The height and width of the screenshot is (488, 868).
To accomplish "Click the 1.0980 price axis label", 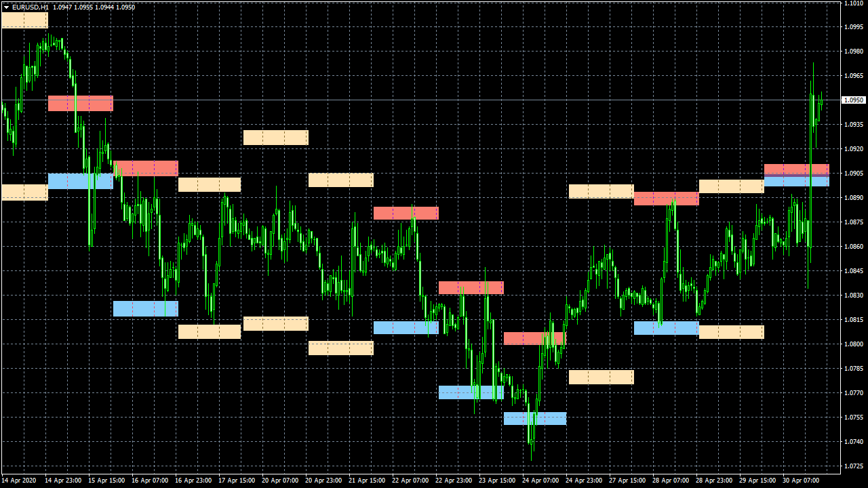I will click(x=853, y=52).
